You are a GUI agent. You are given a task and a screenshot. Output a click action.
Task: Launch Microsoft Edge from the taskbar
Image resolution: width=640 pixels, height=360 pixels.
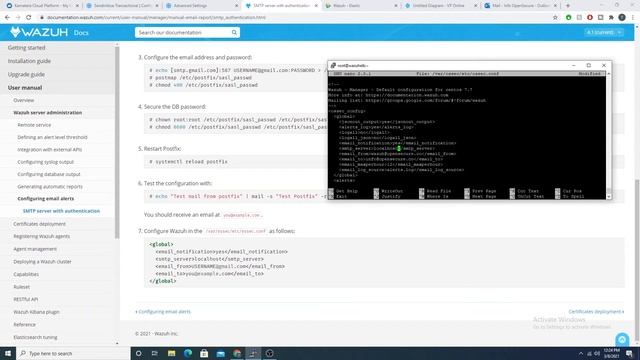188,353
